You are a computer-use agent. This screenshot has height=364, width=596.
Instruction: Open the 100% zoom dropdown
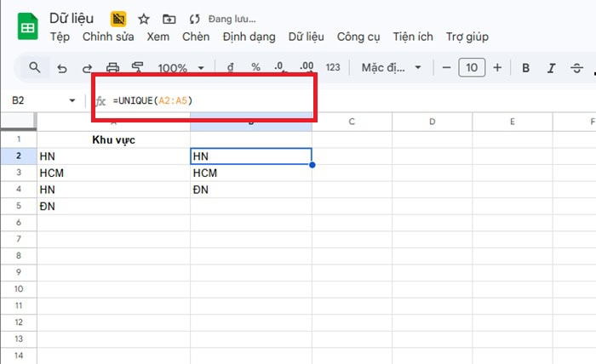[181, 68]
